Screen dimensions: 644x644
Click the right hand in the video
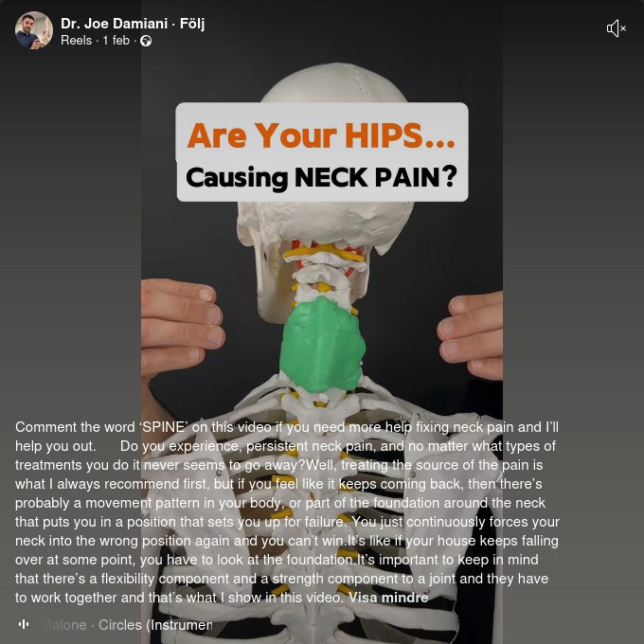tap(471, 334)
